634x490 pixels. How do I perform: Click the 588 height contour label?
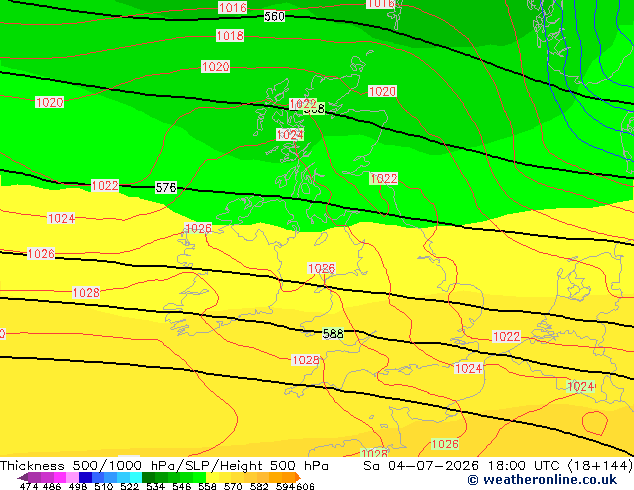pyautogui.click(x=333, y=334)
